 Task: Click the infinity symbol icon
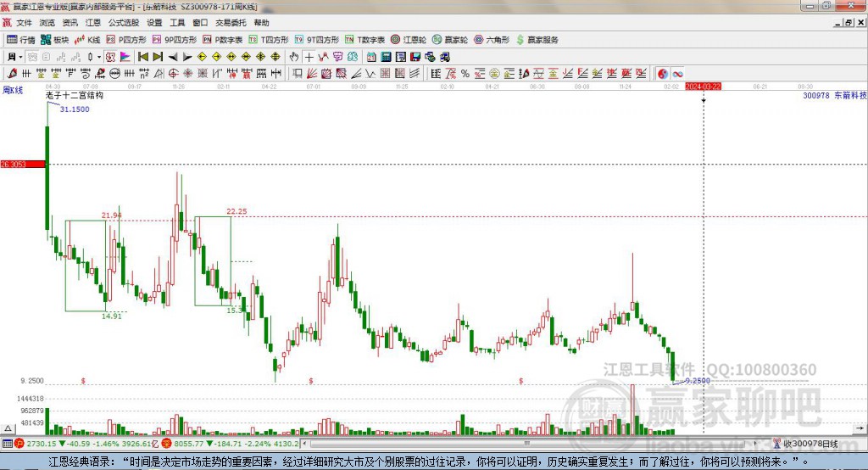pos(678,74)
